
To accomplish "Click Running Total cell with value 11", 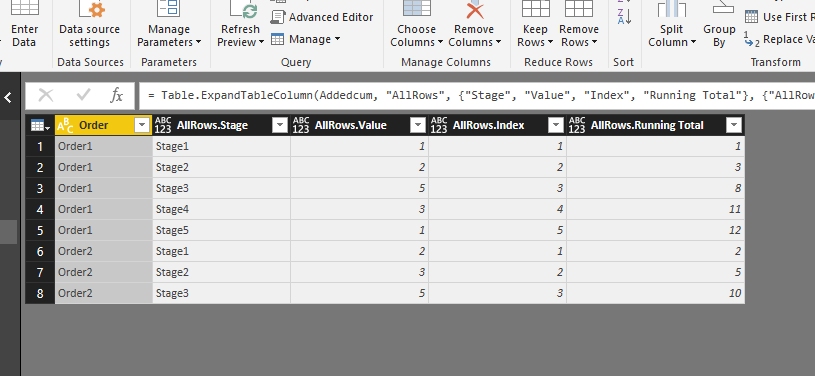I will pyautogui.click(x=655, y=210).
